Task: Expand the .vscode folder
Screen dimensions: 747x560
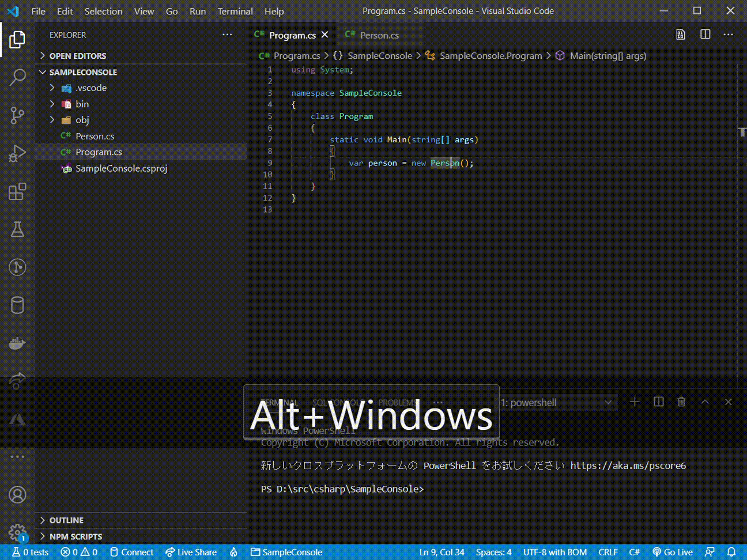Action: pyautogui.click(x=141, y=88)
